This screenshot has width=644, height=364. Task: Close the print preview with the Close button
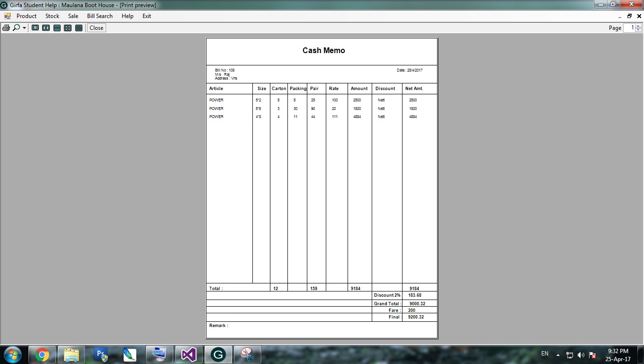[96, 27]
